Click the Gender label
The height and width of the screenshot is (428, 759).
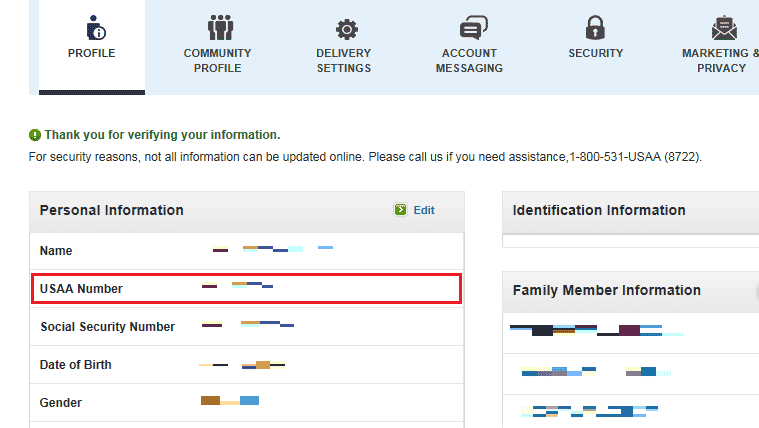tap(61, 403)
